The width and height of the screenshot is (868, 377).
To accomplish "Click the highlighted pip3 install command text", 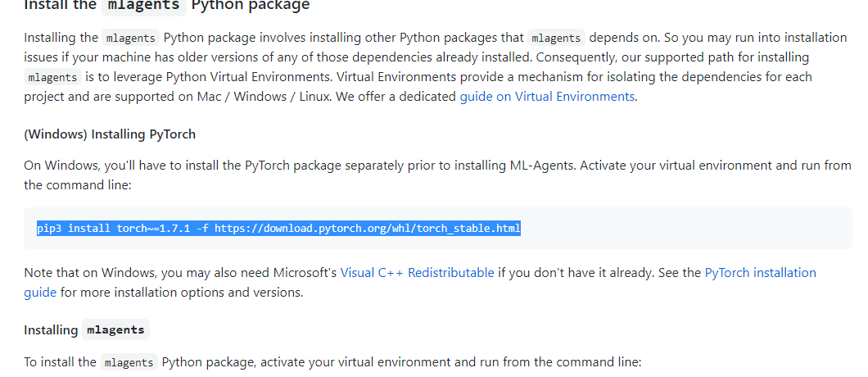I will pyautogui.click(x=279, y=229).
